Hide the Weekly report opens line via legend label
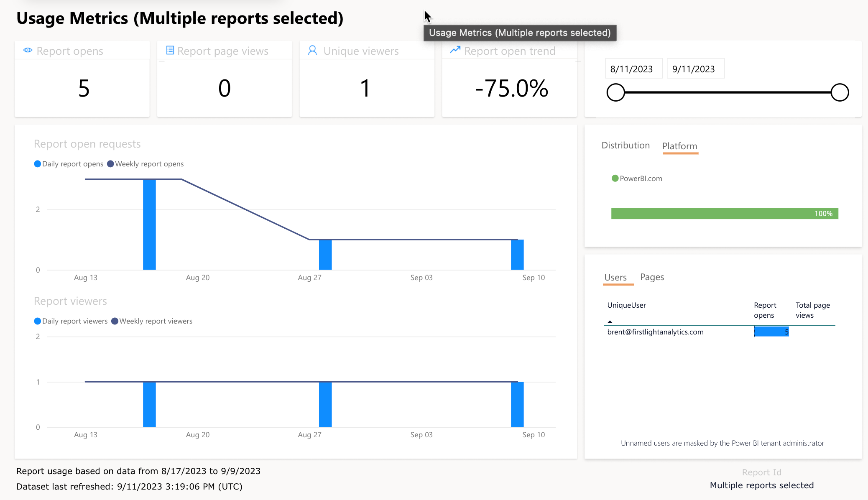Image resolution: width=868 pixels, height=500 pixels. pos(150,164)
